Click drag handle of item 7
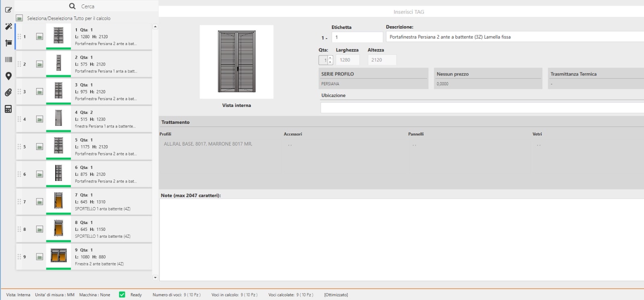Screen dimensions: 644x300 (x=19, y=202)
